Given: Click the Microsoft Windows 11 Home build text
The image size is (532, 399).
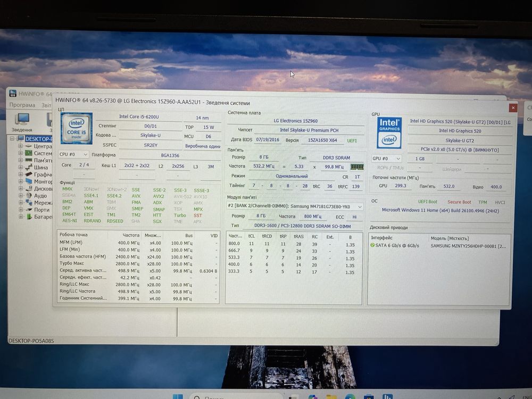Looking at the screenshot, I should (x=440, y=210).
